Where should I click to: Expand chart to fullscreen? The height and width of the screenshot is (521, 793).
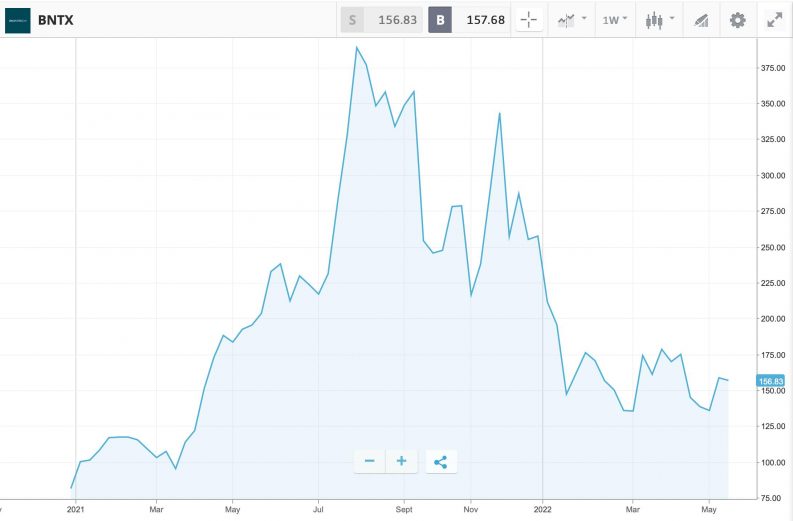click(774, 20)
